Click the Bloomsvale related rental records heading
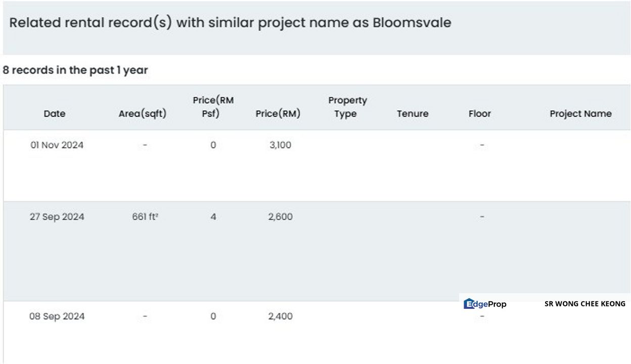Screen dimensions: 631x364 230,23
